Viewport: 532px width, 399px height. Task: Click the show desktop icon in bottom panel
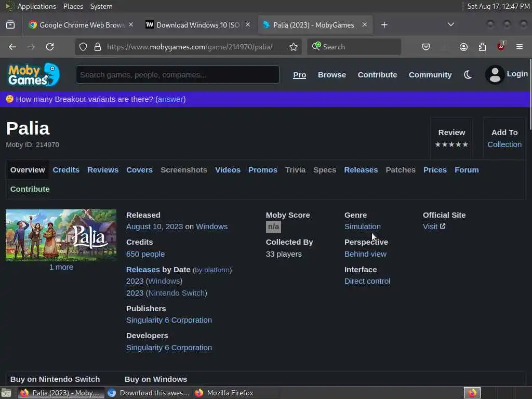(x=6, y=393)
